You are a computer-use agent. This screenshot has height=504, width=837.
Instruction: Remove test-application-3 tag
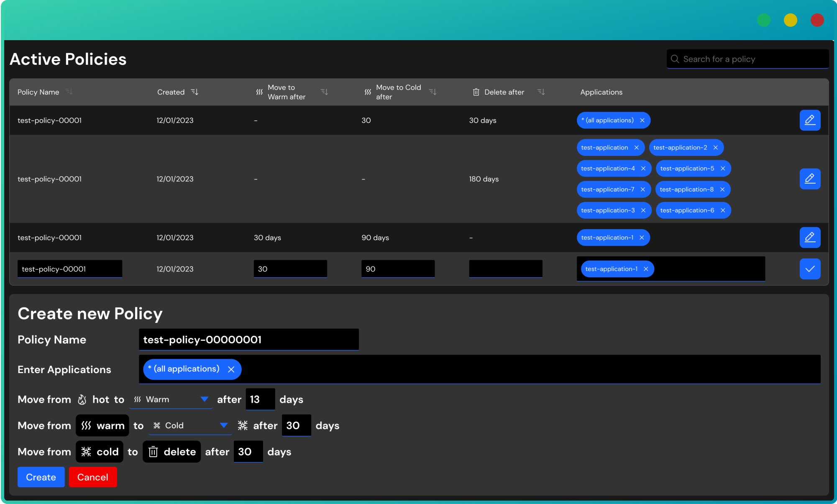[643, 210]
